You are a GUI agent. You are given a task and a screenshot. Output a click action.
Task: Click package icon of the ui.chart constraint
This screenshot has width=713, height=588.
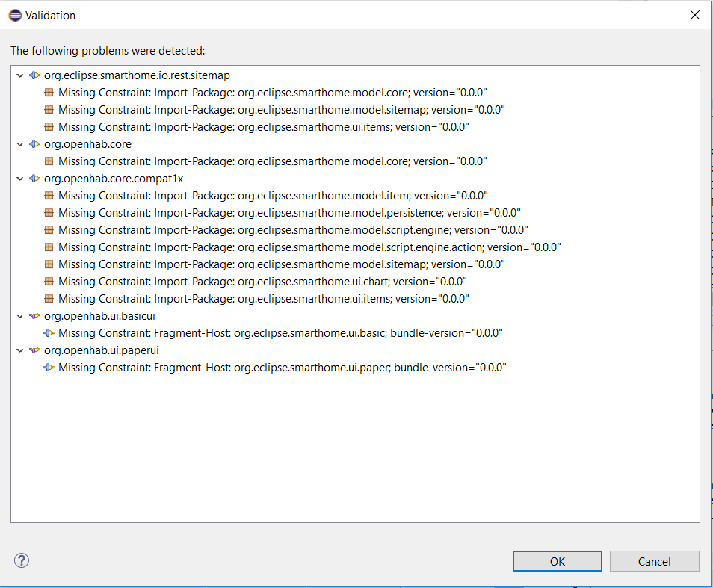(x=49, y=281)
